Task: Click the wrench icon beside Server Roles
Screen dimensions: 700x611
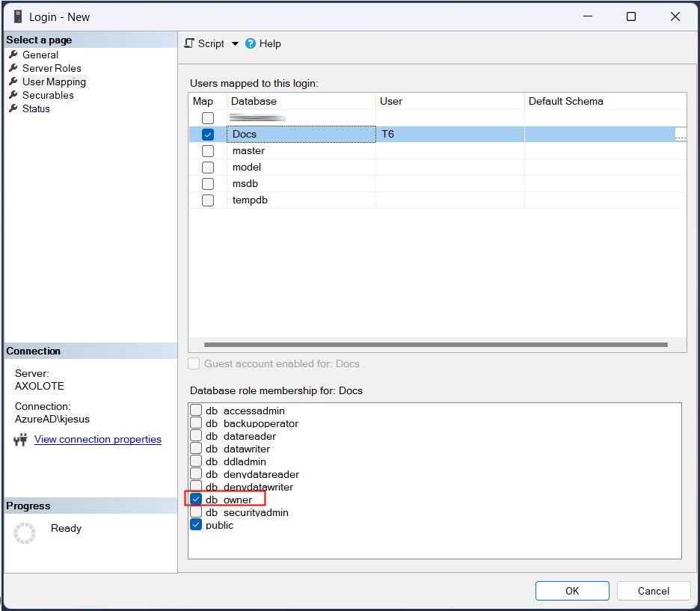Action: click(x=13, y=68)
